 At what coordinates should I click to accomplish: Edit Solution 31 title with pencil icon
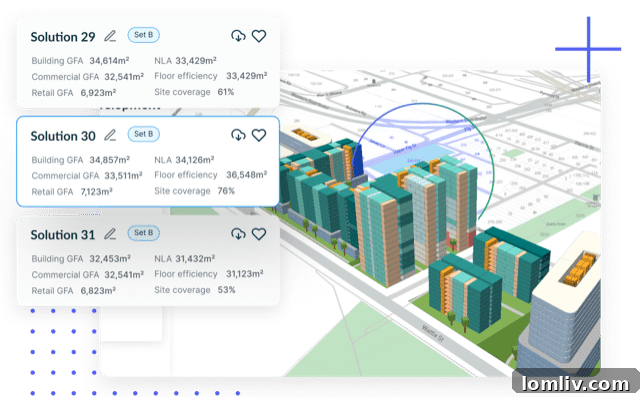click(x=110, y=234)
